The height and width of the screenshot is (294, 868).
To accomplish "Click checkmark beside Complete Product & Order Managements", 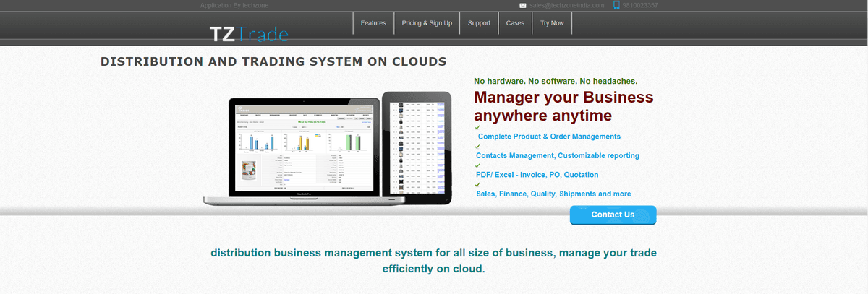I will pos(477,127).
